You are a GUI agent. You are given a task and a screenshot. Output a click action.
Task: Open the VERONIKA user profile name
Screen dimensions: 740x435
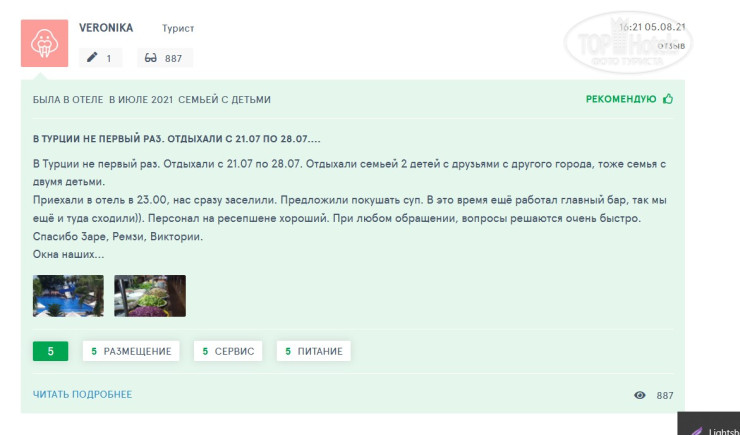tap(106, 28)
